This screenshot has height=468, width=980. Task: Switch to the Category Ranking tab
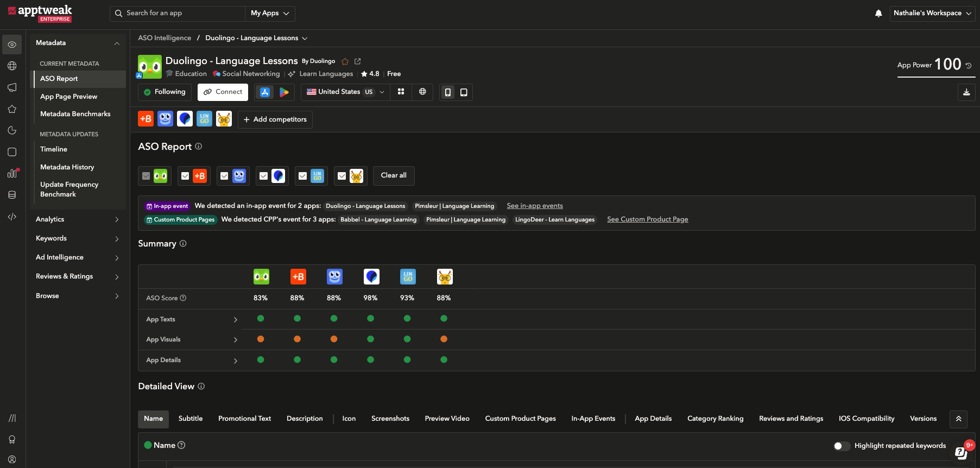(x=715, y=419)
